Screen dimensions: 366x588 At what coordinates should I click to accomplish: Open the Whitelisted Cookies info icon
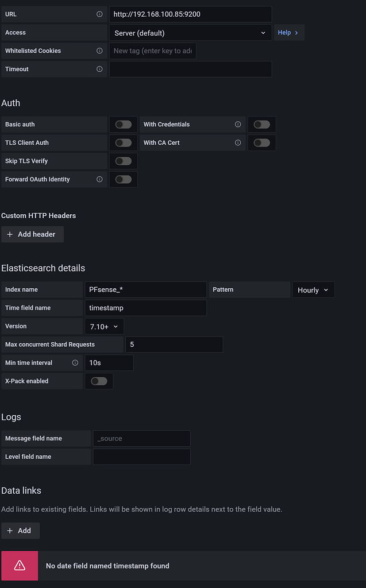click(99, 51)
